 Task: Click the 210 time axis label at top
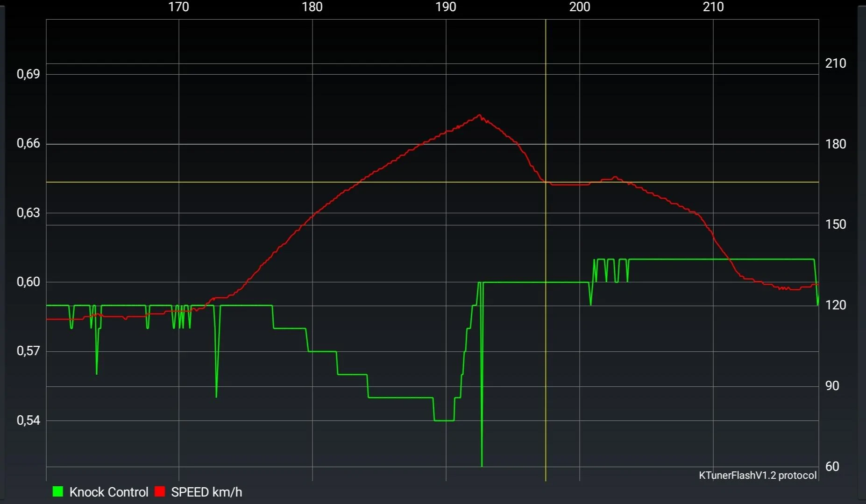(x=713, y=7)
